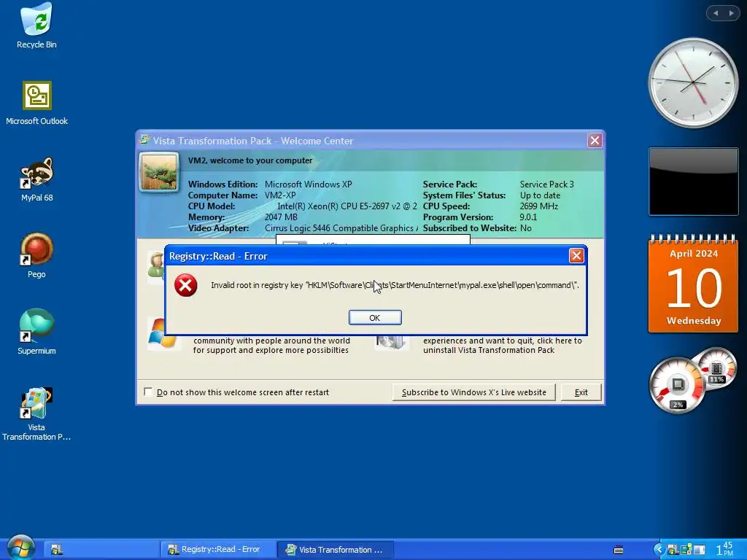Image resolution: width=747 pixels, height=560 pixels.
Task: Go to previous sidebar gadgets page arrow
Action: pyautogui.click(x=716, y=13)
